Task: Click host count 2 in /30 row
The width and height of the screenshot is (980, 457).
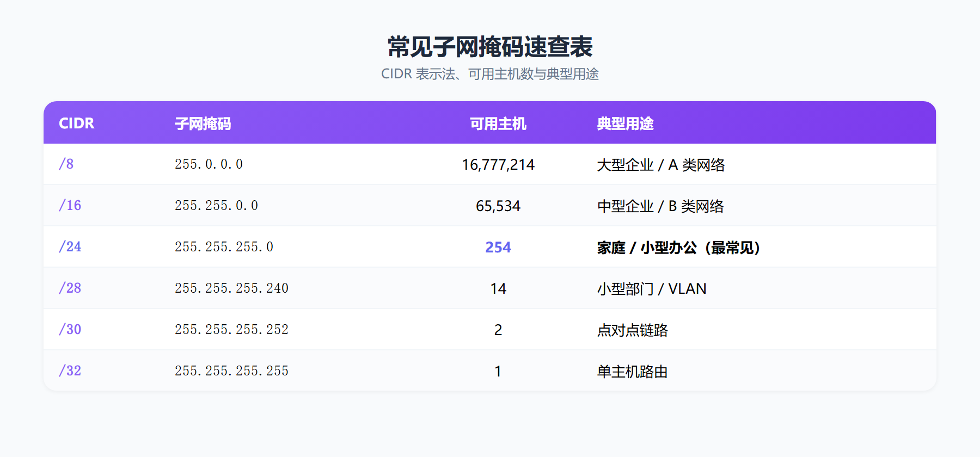Action: (x=498, y=330)
